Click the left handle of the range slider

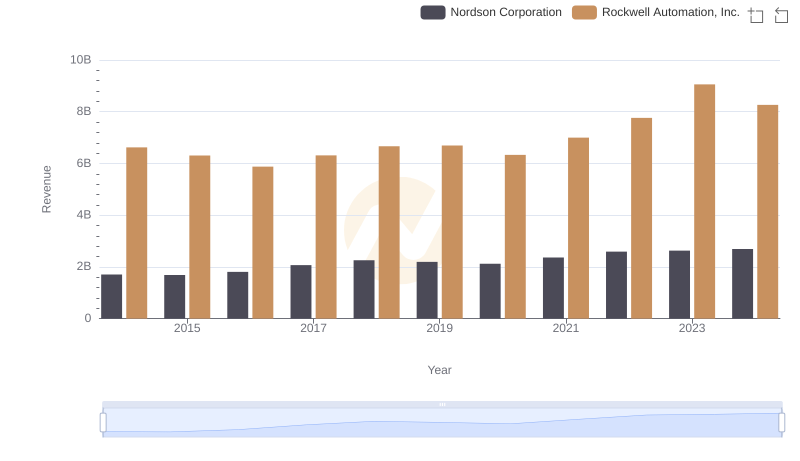103,423
